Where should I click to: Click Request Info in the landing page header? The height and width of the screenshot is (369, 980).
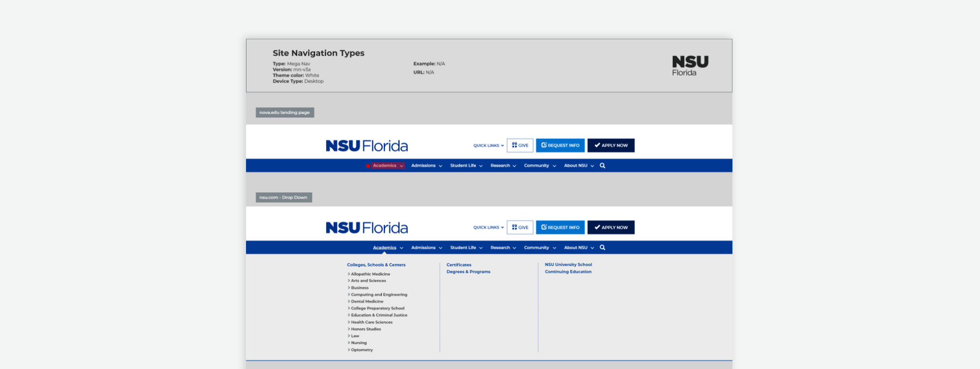tap(560, 145)
